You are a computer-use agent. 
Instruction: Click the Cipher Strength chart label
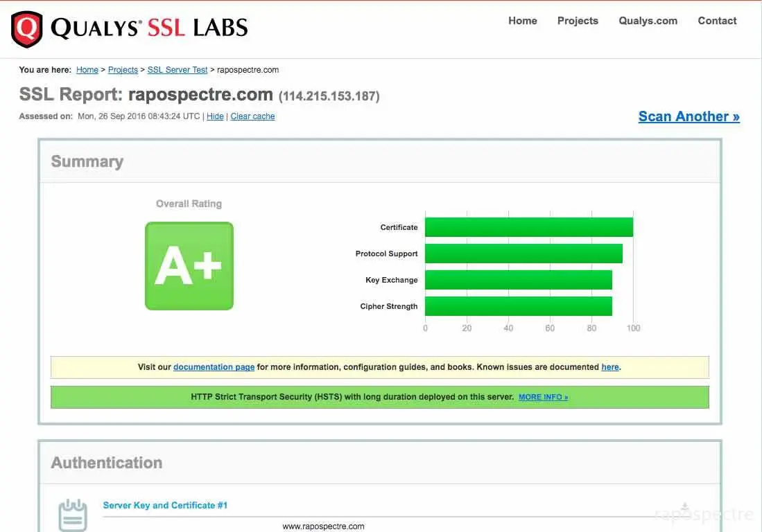pos(389,306)
